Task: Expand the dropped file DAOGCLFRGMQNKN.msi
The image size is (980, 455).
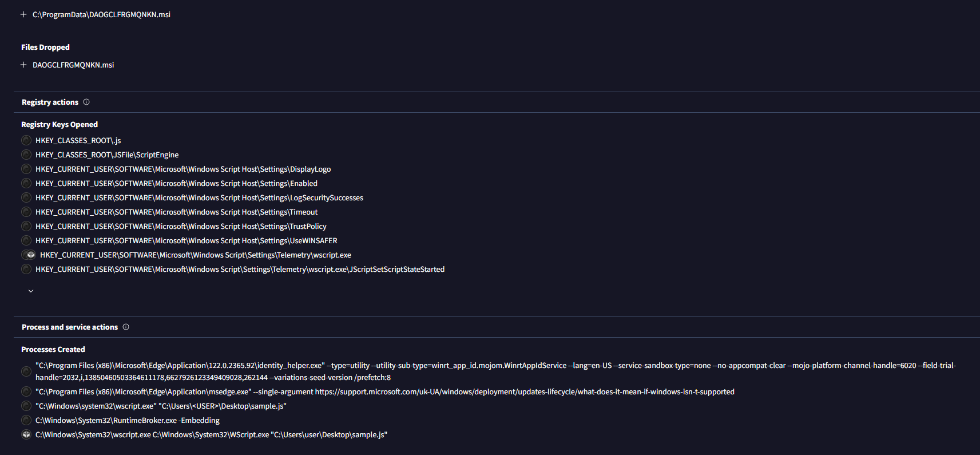Action: pos(23,65)
